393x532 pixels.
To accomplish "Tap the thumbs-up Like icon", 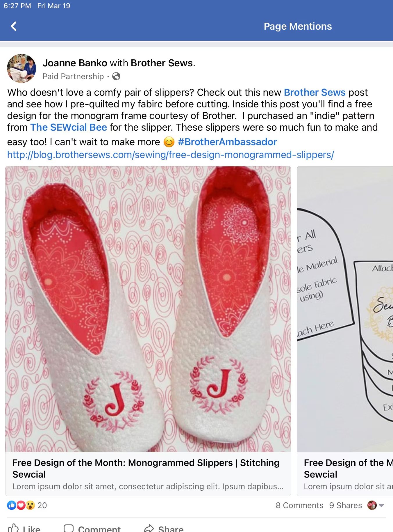I will 13,528.
